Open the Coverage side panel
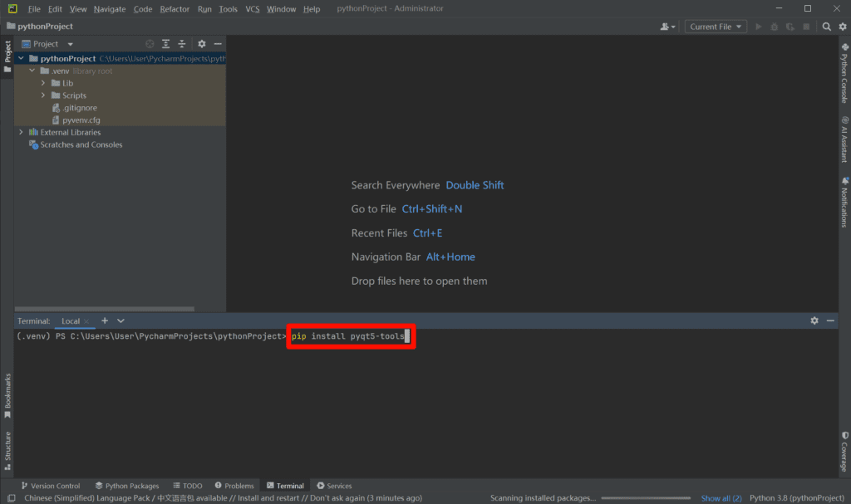The width and height of the screenshot is (851, 504). pos(844,452)
